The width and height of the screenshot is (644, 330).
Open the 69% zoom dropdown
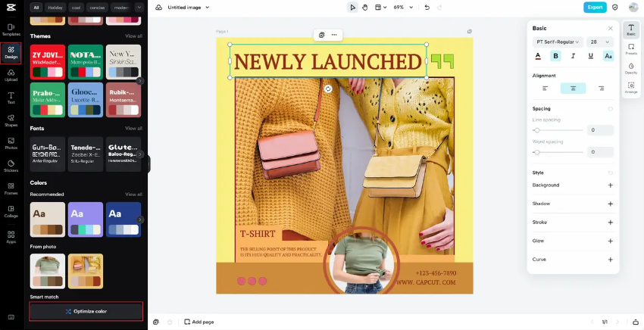[x=403, y=8]
